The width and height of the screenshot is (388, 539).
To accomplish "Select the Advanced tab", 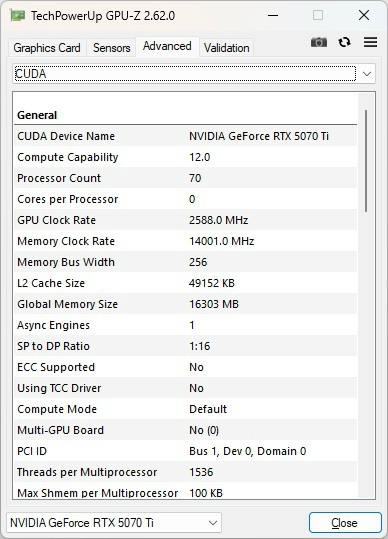I will [167, 46].
